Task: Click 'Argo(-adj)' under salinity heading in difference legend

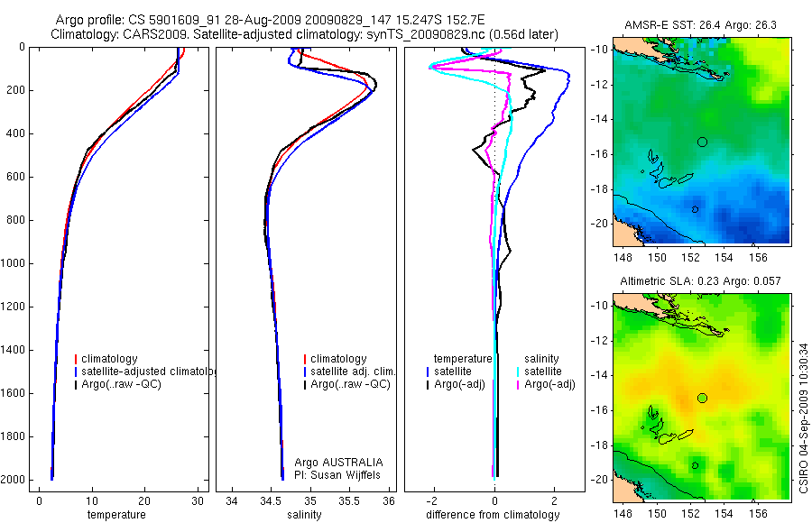Action: pyautogui.click(x=549, y=384)
